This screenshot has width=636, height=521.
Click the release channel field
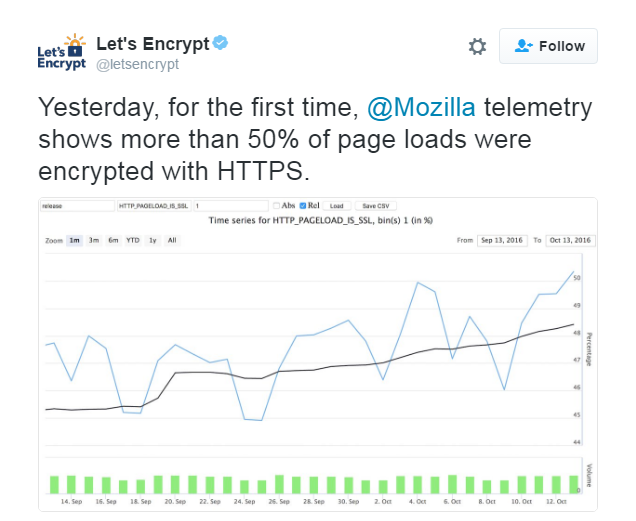(x=77, y=206)
